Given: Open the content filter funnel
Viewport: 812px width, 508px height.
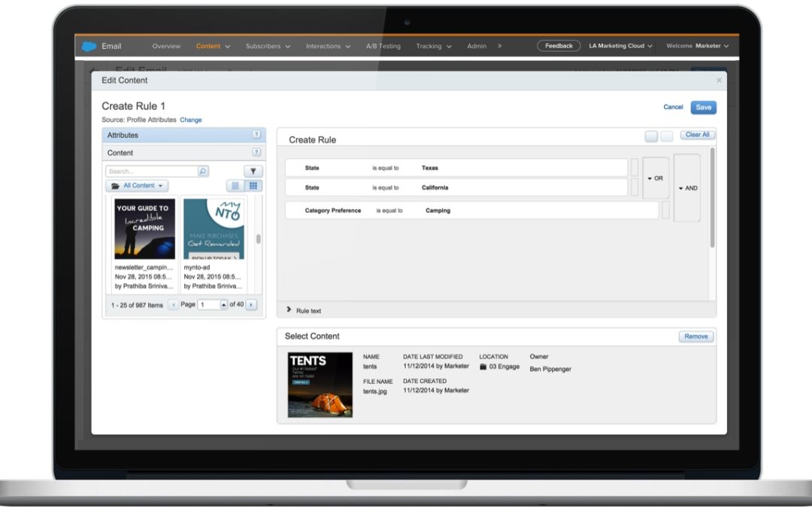Looking at the screenshot, I should [253, 172].
